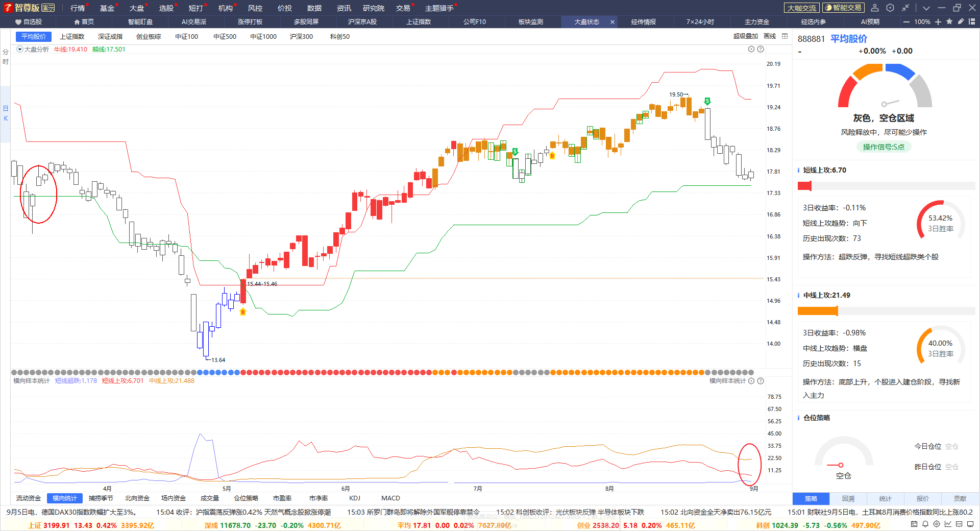Viewport: 980px width, 531px height.
Task: Click the grid layout icon beside 画线
Action: (785, 36)
